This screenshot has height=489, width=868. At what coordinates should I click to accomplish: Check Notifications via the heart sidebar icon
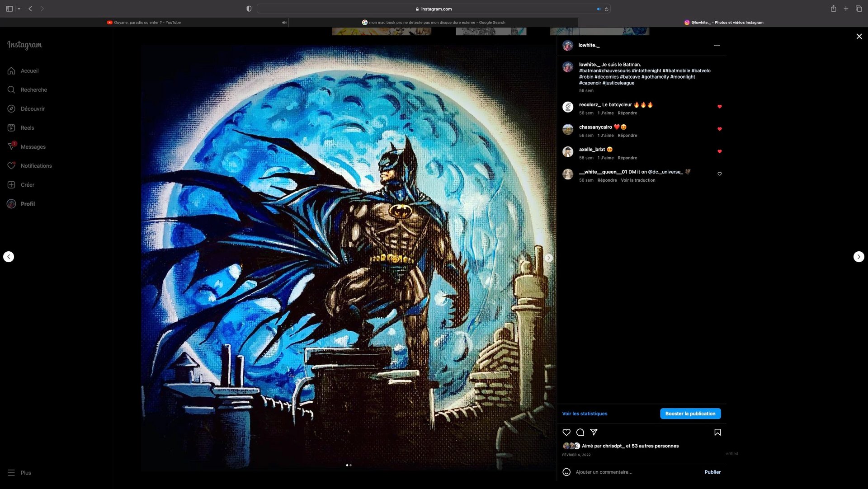(37, 165)
